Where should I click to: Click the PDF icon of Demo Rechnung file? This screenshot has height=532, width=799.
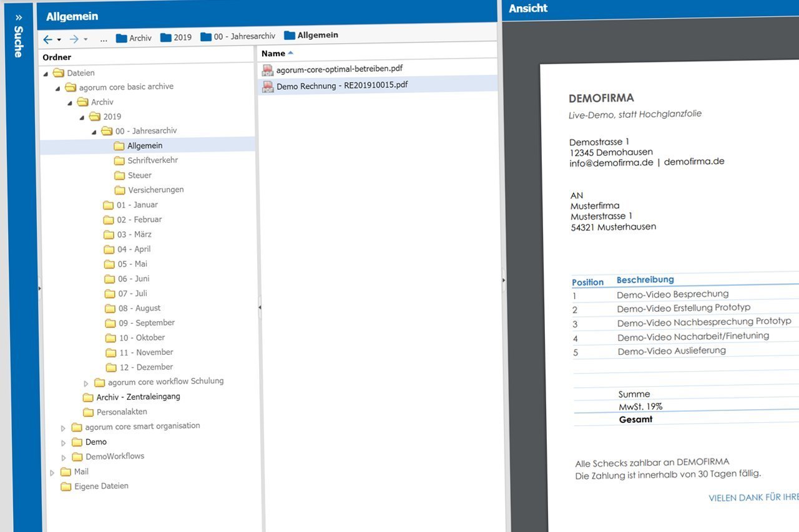coord(268,87)
